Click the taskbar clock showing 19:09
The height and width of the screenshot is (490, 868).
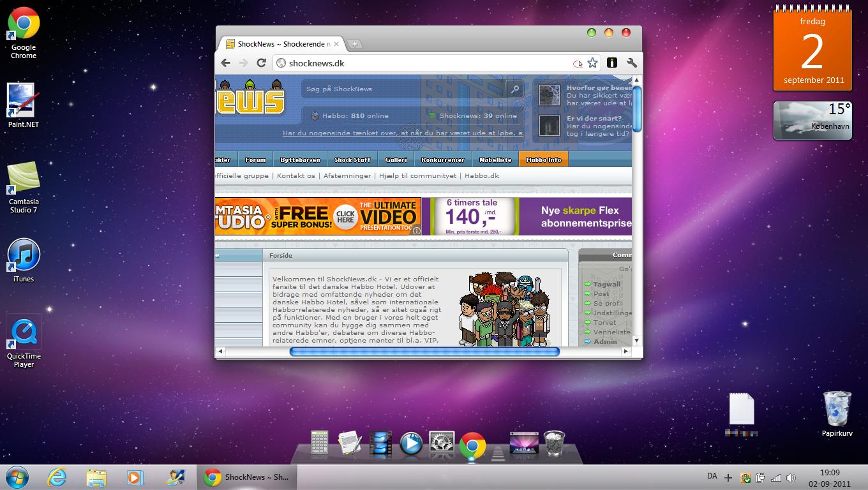pos(830,477)
